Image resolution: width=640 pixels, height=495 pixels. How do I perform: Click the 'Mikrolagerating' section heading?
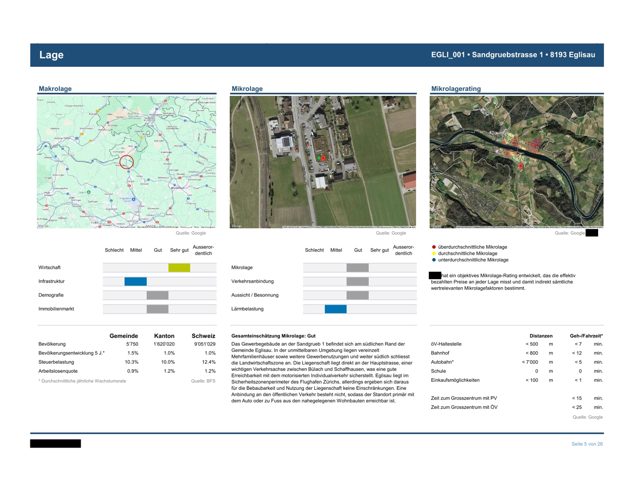pos(456,89)
